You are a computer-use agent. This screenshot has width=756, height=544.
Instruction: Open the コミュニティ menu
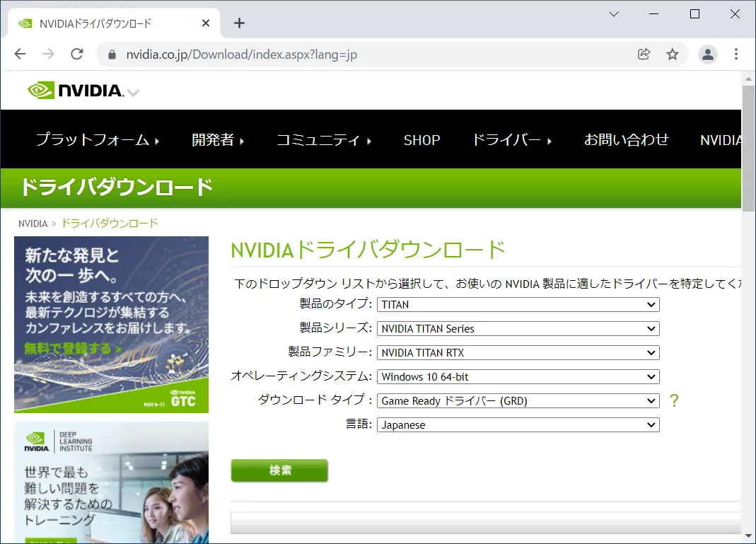pos(323,140)
